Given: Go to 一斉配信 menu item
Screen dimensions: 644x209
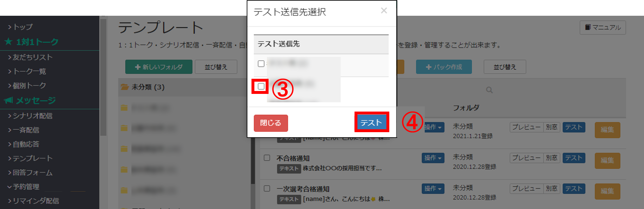Looking at the screenshot, I should (23, 130).
